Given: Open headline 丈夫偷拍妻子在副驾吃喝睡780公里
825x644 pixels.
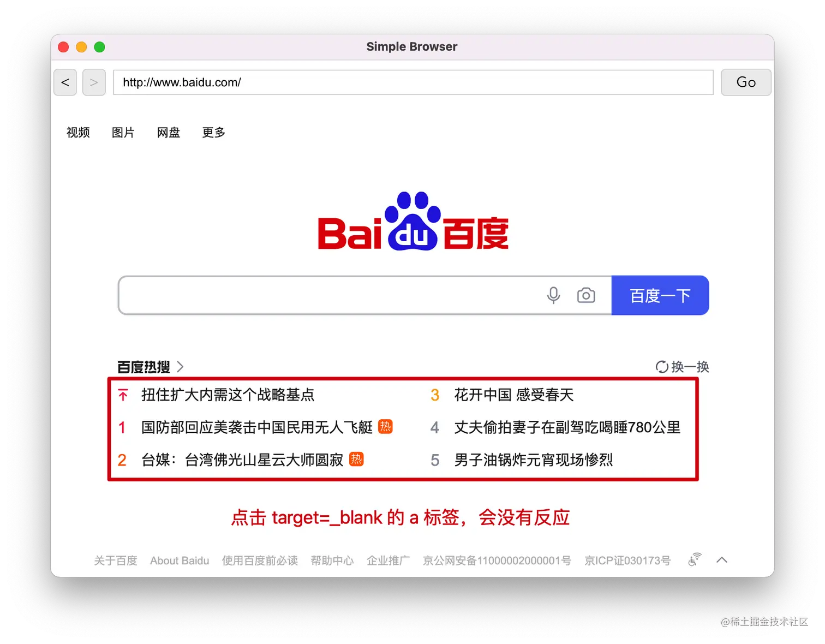Looking at the screenshot, I should (x=567, y=427).
